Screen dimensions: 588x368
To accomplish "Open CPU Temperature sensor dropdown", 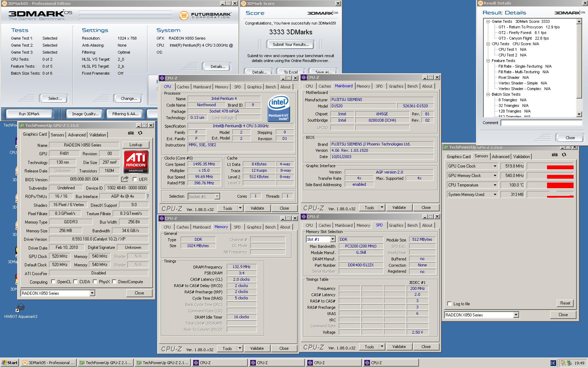I will tap(495, 185).
